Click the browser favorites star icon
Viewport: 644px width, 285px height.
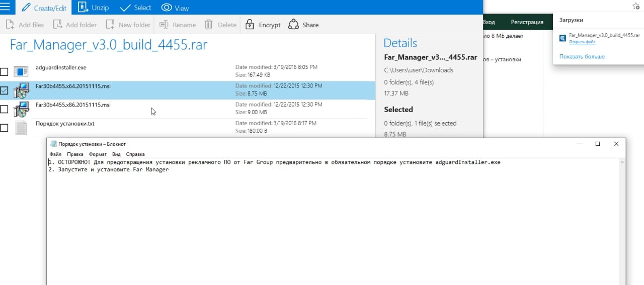tap(636, 6)
